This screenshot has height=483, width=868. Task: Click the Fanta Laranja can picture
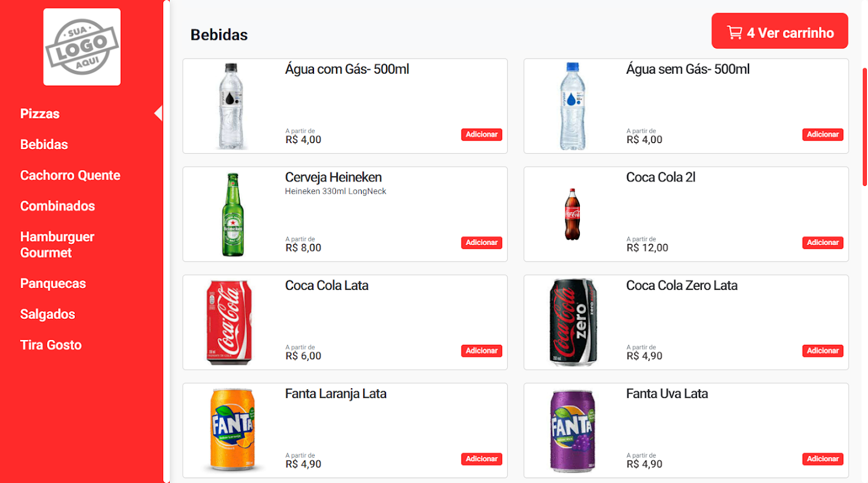tap(233, 430)
